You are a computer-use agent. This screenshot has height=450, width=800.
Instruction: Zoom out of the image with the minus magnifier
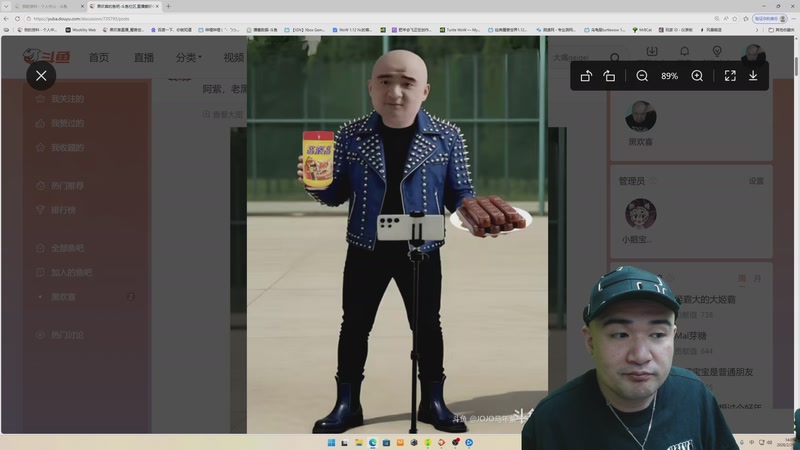pos(642,76)
